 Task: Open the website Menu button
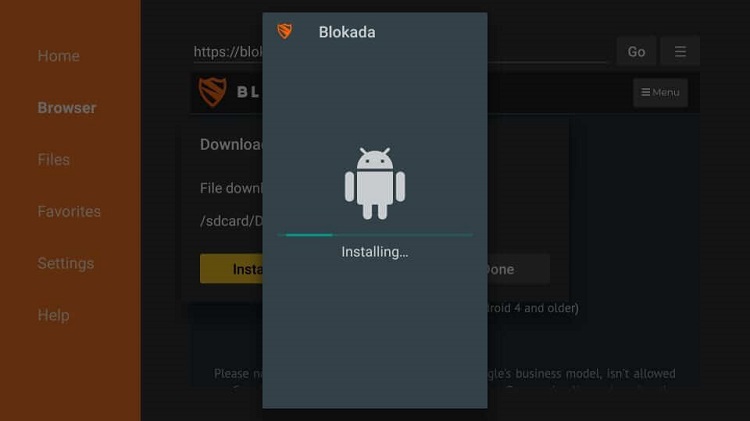pyautogui.click(x=661, y=92)
